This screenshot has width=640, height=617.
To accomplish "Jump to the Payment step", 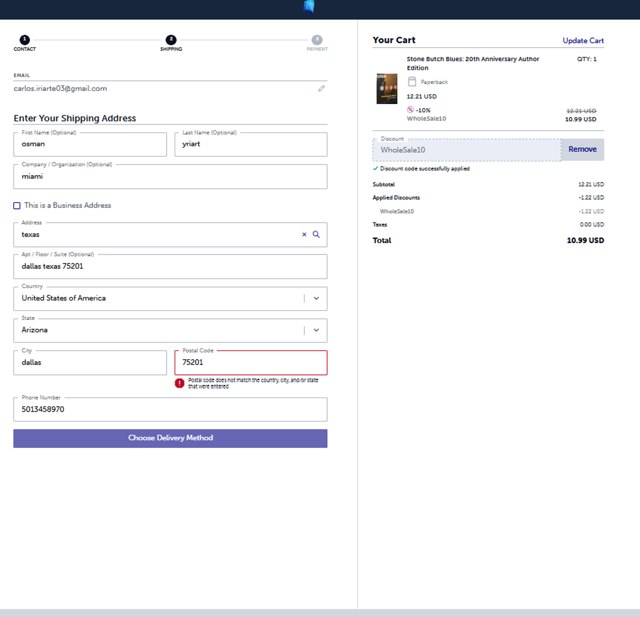I will (x=316, y=40).
